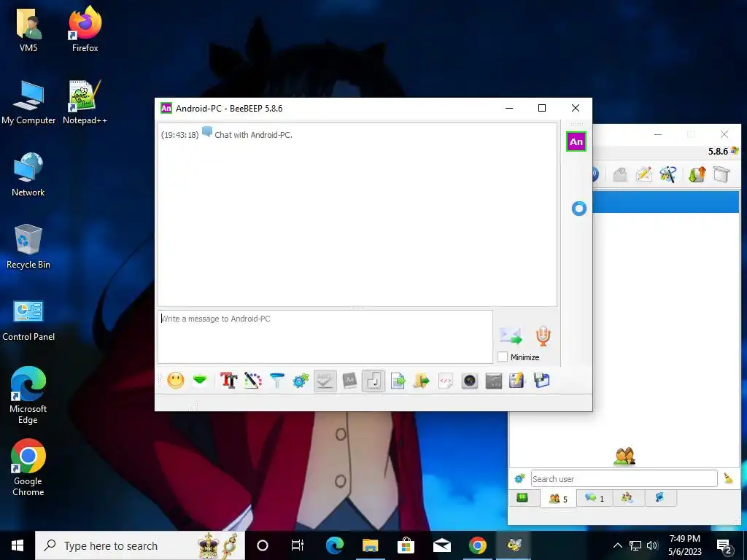Image resolution: width=747 pixels, height=560 pixels.
Task: Toggle the ABC spell checking button
Action: (x=325, y=381)
